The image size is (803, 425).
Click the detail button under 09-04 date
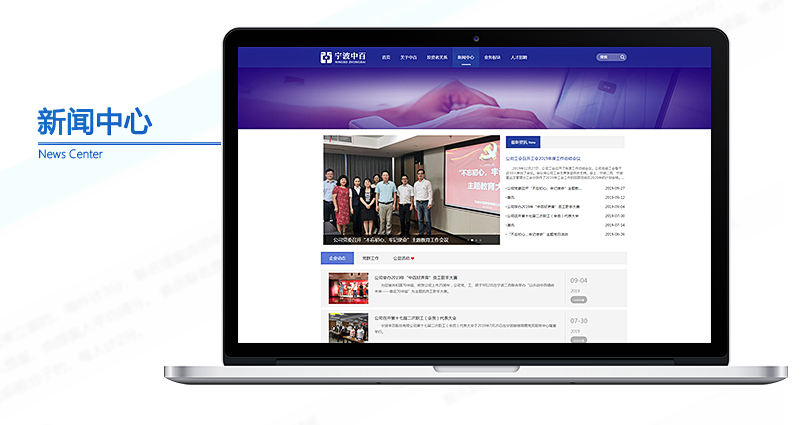[579, 299]
